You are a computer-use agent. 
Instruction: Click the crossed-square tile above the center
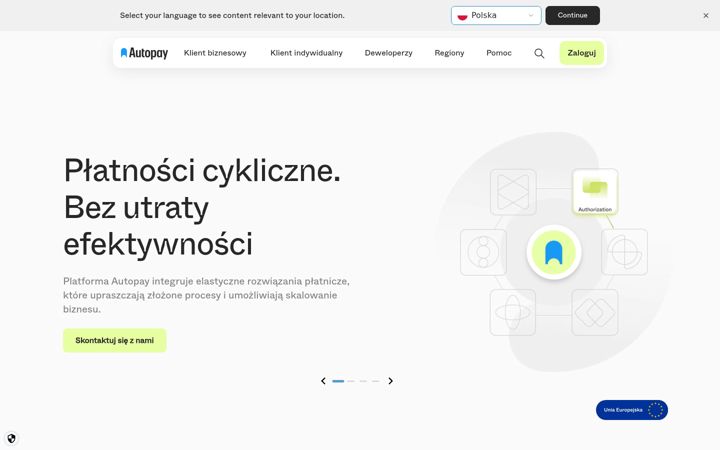coord(513,192)
